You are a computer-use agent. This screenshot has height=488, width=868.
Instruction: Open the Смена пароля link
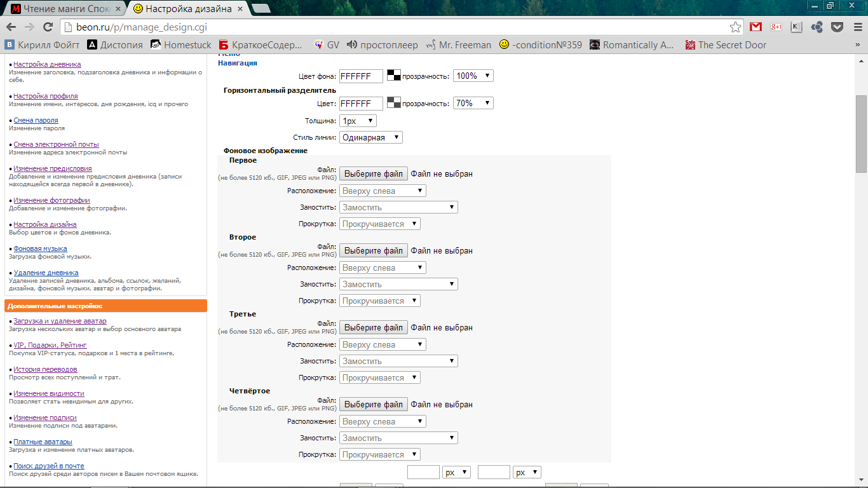[x=36, y=120]
